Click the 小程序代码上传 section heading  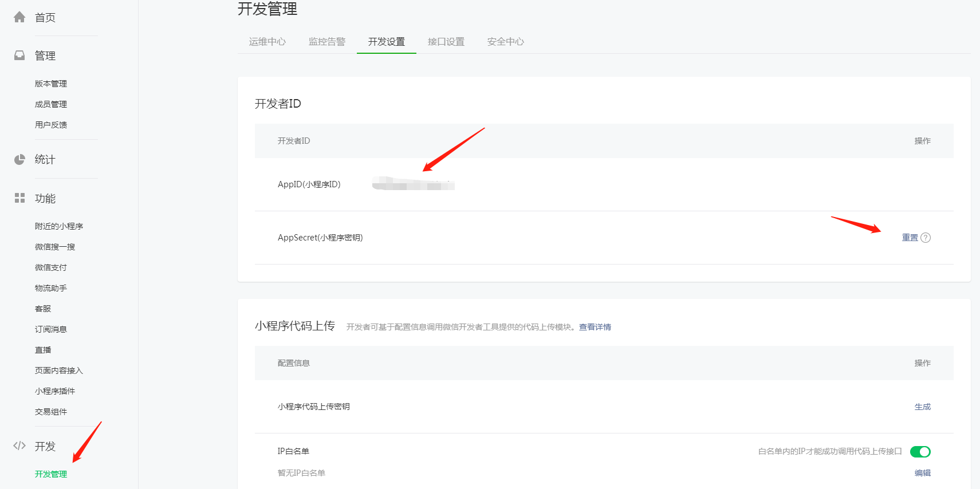[x=295, y=326]
